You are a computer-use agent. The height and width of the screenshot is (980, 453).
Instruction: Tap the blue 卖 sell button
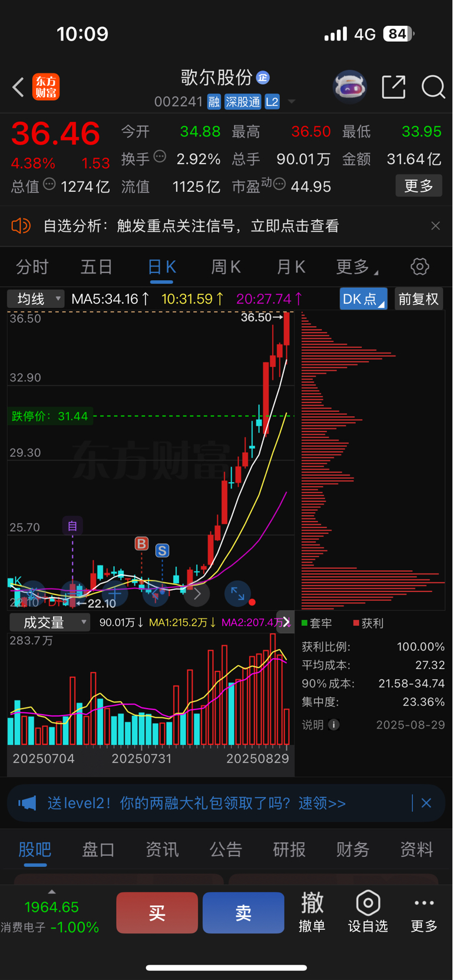tap(243, 913)
